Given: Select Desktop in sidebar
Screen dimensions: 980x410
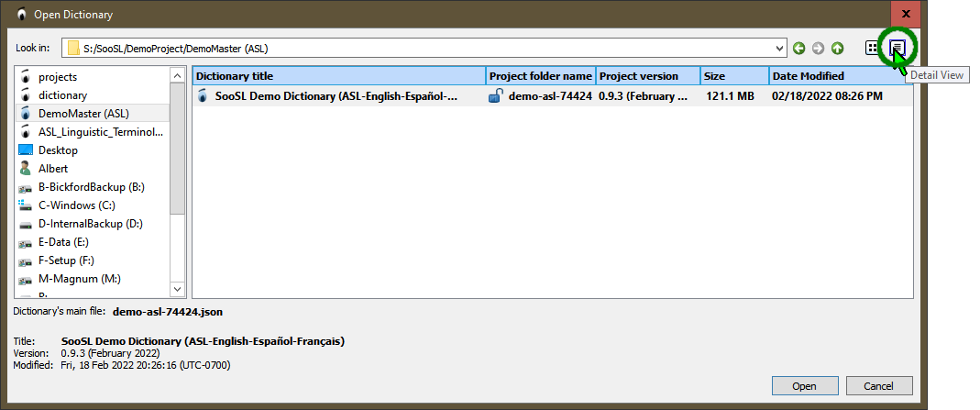Looking at the screenshot, I should pyautogui.click(x=93, y=150).
